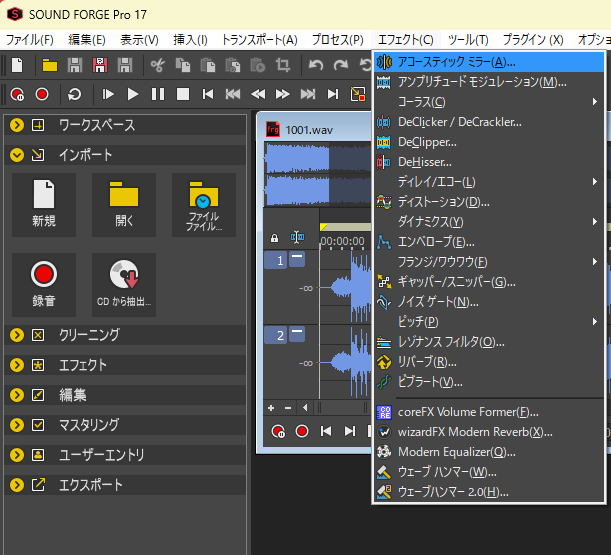Select Modern Equalizer effect
This screenshot has width=611, height=555.
click(489, 452)
